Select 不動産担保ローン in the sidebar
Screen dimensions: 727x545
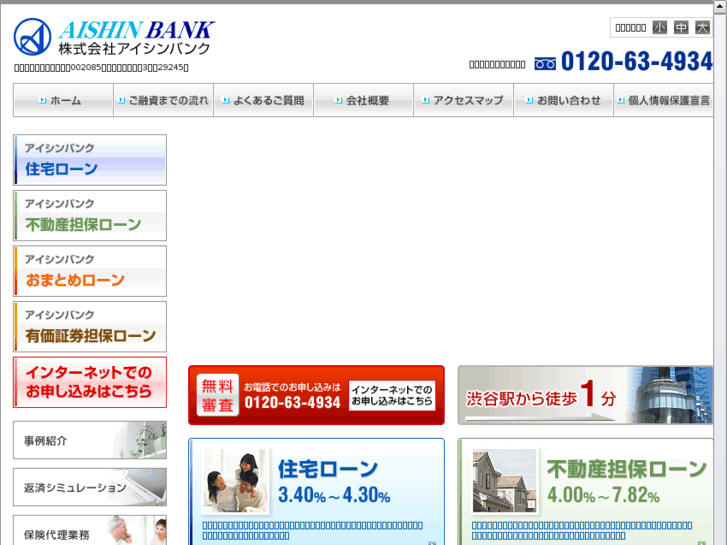(x=90, y=216)
